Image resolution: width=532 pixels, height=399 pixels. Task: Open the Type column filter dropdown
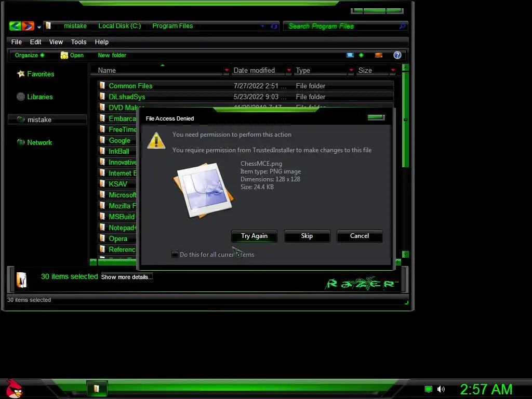point(351,71)
